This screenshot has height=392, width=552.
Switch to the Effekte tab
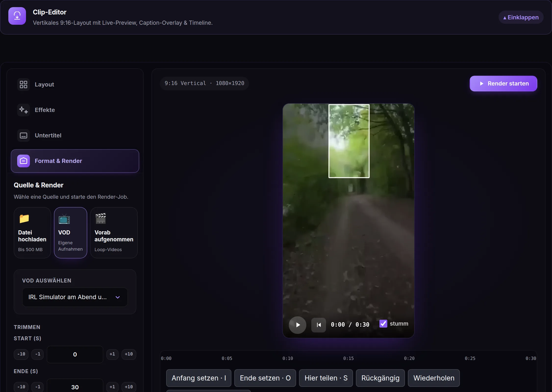coord(75,110)
